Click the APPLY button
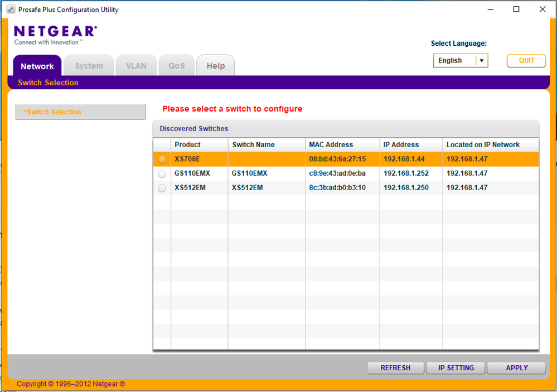The width and height of the screenshot is (557, 392). [516, 368]
